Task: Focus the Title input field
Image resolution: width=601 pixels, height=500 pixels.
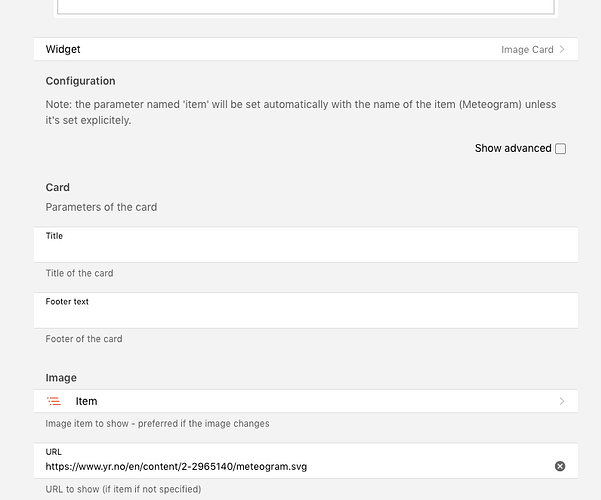Action: pyautogui.click(x=305, y=249)
